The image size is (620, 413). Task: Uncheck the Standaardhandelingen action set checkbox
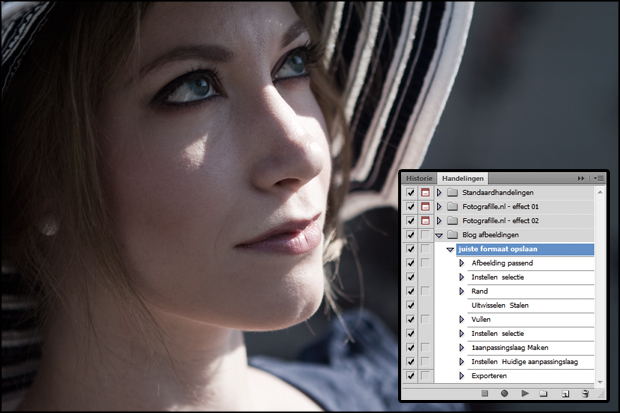pos(410,192)
